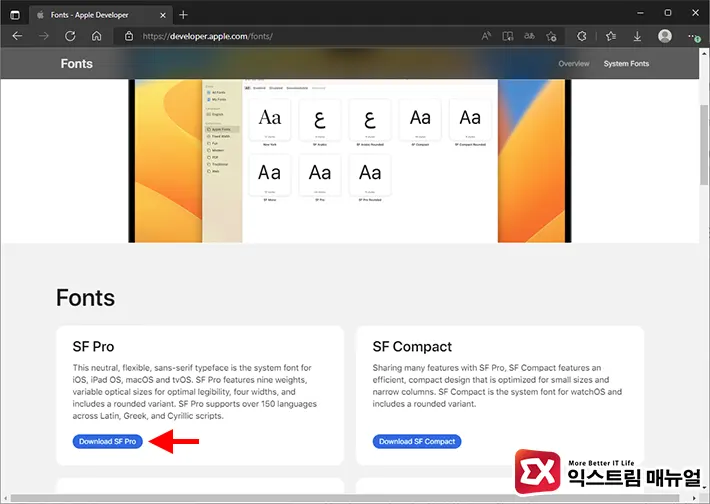Open the browser settings and more menu
The height and width of the screenshot is (504, 710).
pos(694,36)
